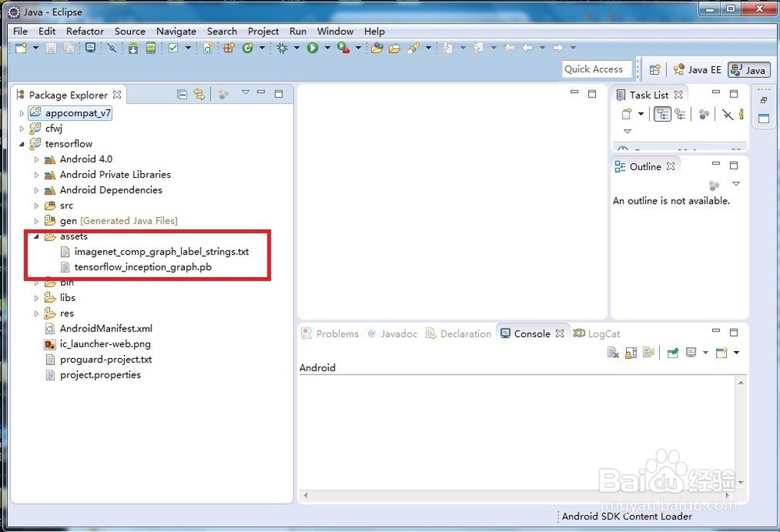Toggle Word Wrap in Console toolbar

pyautogui.click(x=648, y=353)
